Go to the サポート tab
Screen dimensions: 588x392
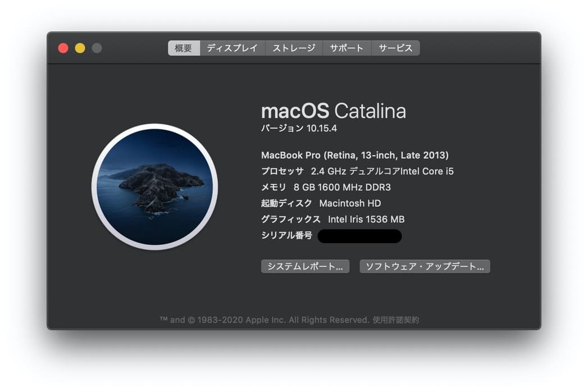[x=347, y=48]
